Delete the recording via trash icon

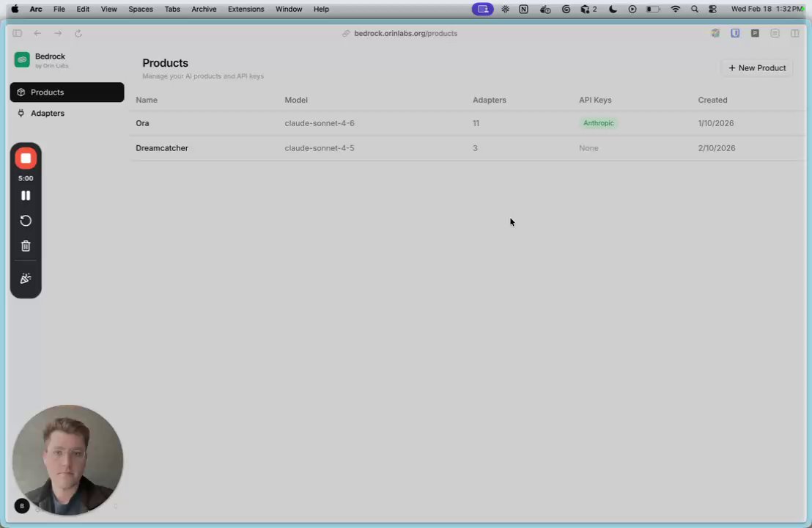tap(26, 246)
